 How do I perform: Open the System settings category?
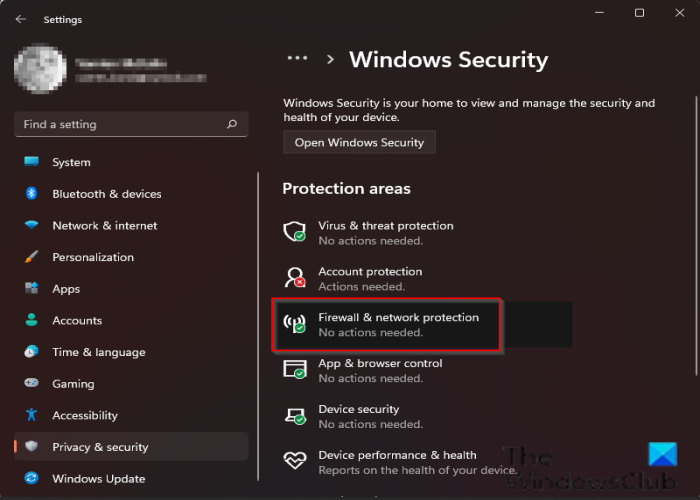[x=71, y=162]
